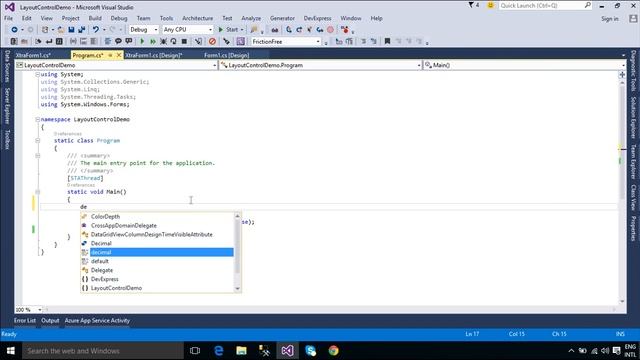Click the black Stop square icon
Image resolution: width=640 pixels, height=360 pixels.
[184, 41]
